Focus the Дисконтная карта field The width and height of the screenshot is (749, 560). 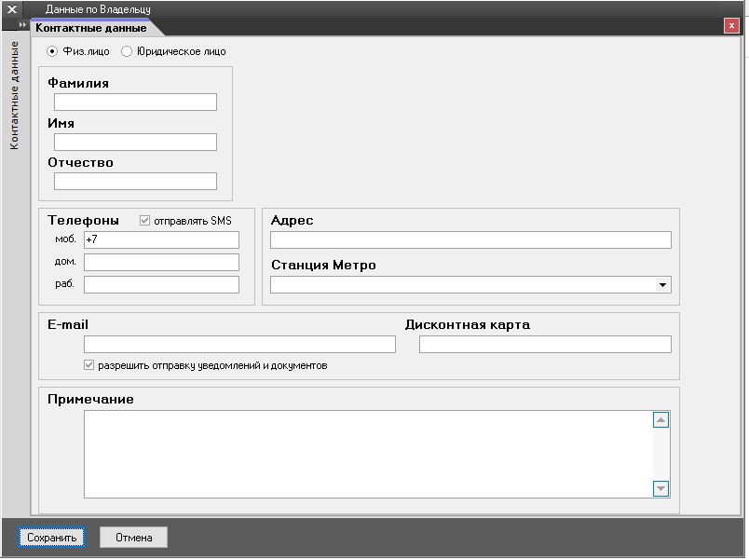(545, 345)
